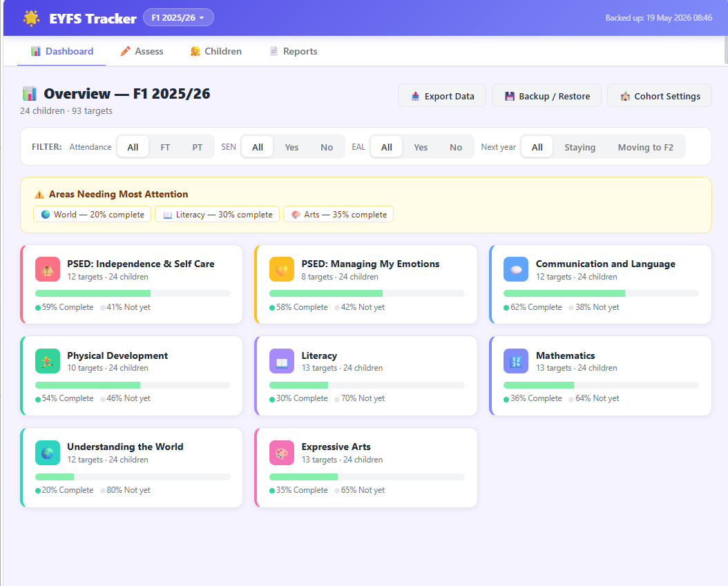The image size is (728, 586).
Task: Click 10 targets · 24 children text
Action: click(108, 368)
